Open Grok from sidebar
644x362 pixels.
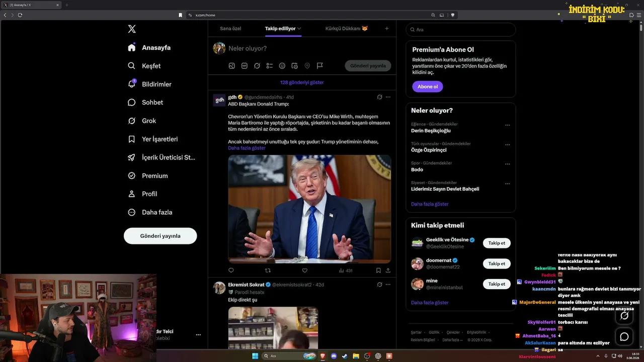(142, 121)
